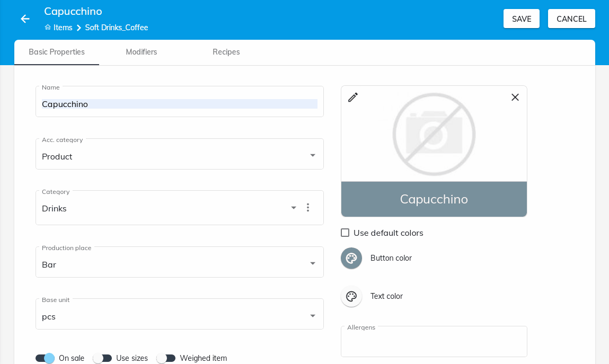Screen dimensions: 609x364
Task: Open the Production place dropdown
Action: coord(313,264)
